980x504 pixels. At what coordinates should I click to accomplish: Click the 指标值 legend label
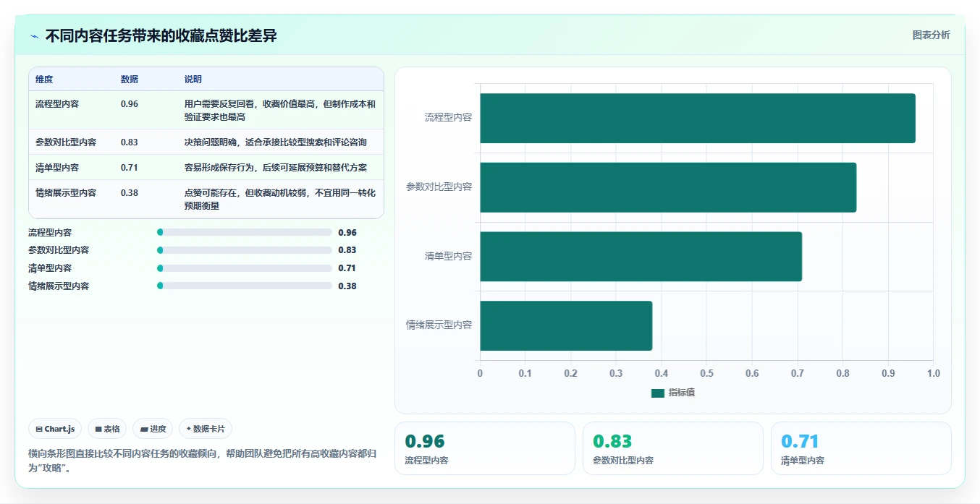682,393
